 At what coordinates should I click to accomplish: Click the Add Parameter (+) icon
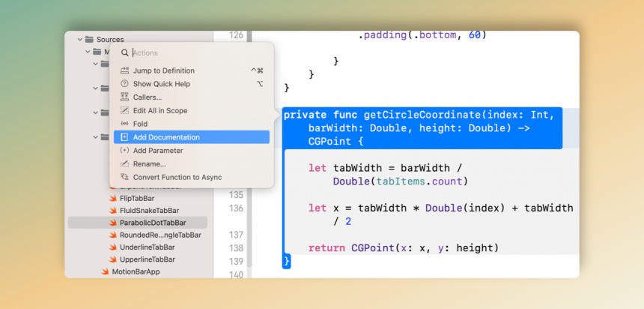click(125, 151)
